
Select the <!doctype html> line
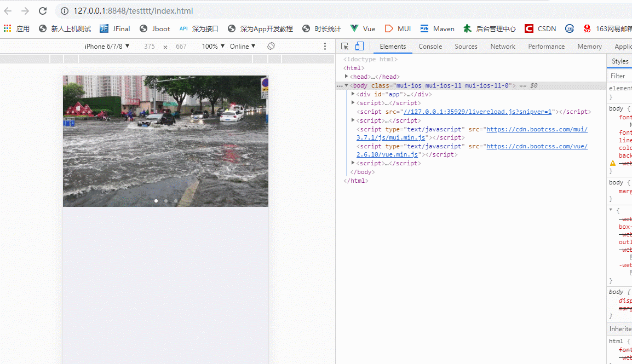tap(370, 59)
